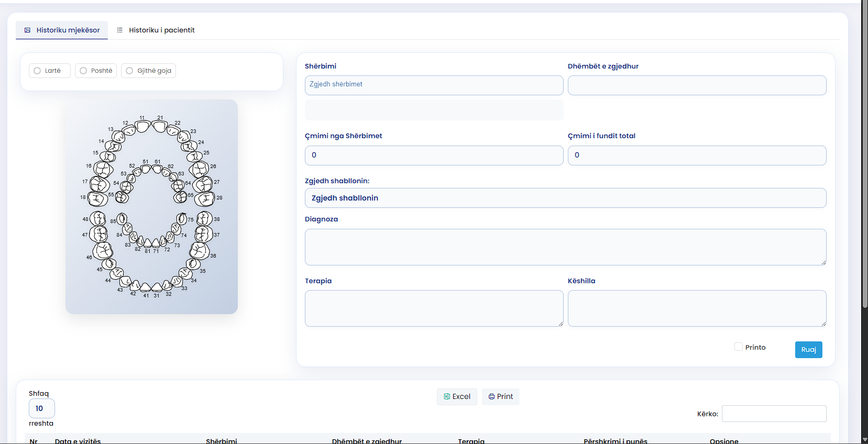Select tooth 11 on the dental chart
868x444 pixels.
tap(142, 126)
